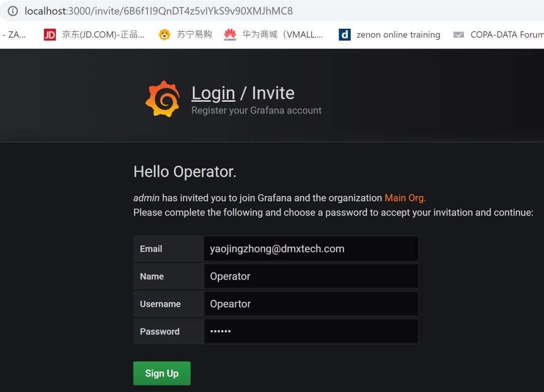Click the 'Username' field label

click(160, 304)
